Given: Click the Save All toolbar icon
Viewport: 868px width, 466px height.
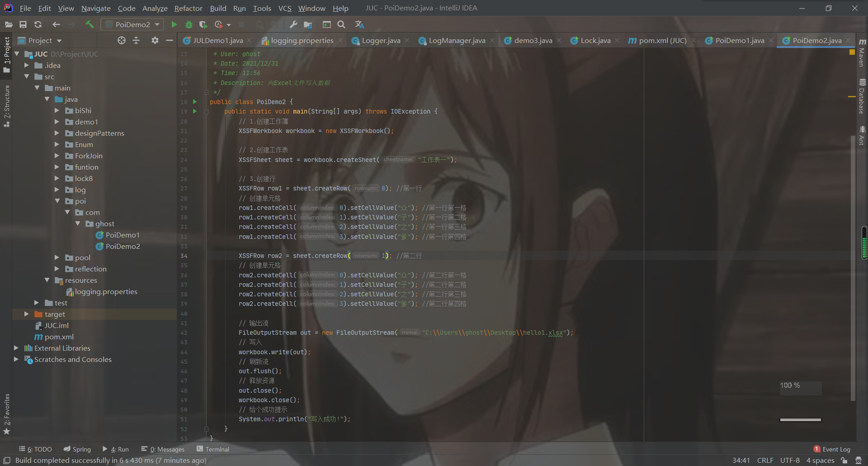Looking at the screenshot, I should (x=23, y=24).
